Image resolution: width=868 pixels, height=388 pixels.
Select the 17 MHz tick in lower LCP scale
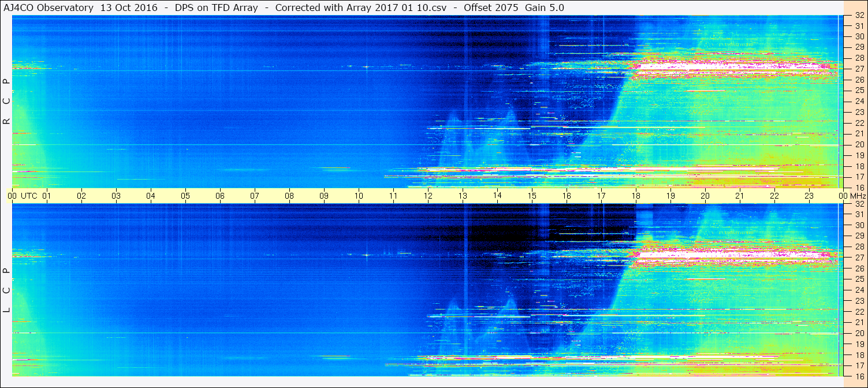[859, 365]
